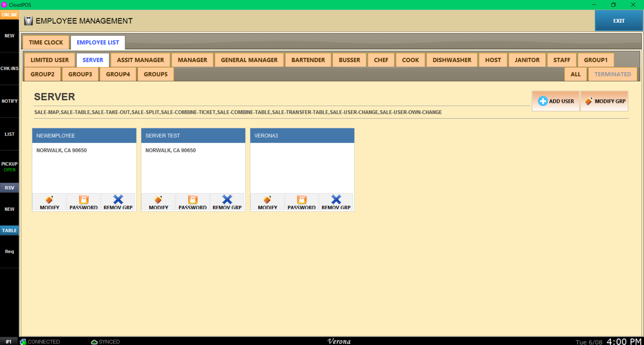Show the General Manager group
Screen dimensions: 644x345
click(249, 60)
